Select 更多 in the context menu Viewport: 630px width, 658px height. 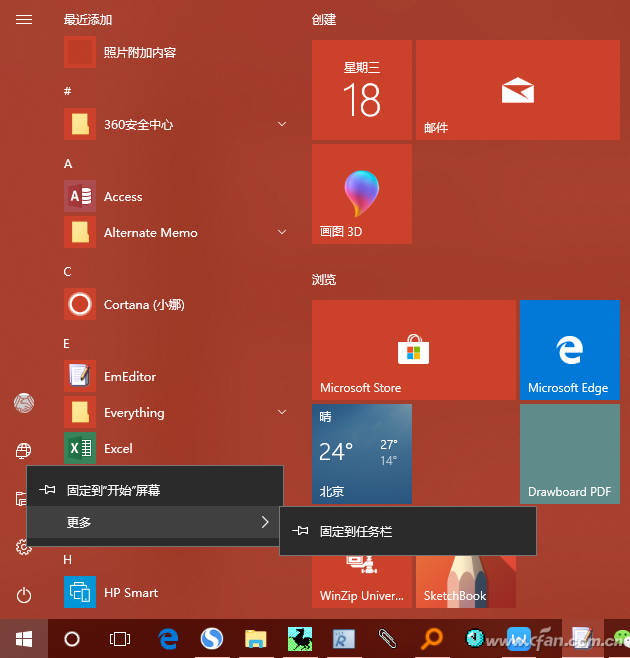point(155,522)
